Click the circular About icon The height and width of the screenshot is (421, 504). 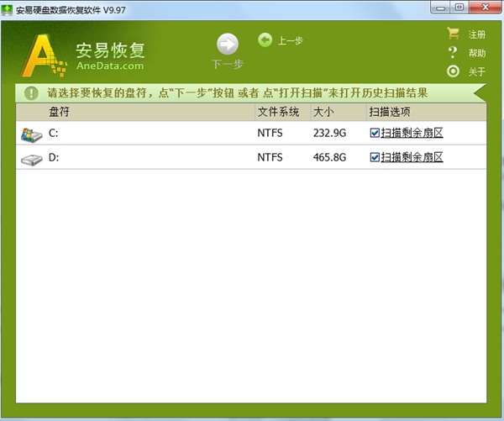(454, 71)
